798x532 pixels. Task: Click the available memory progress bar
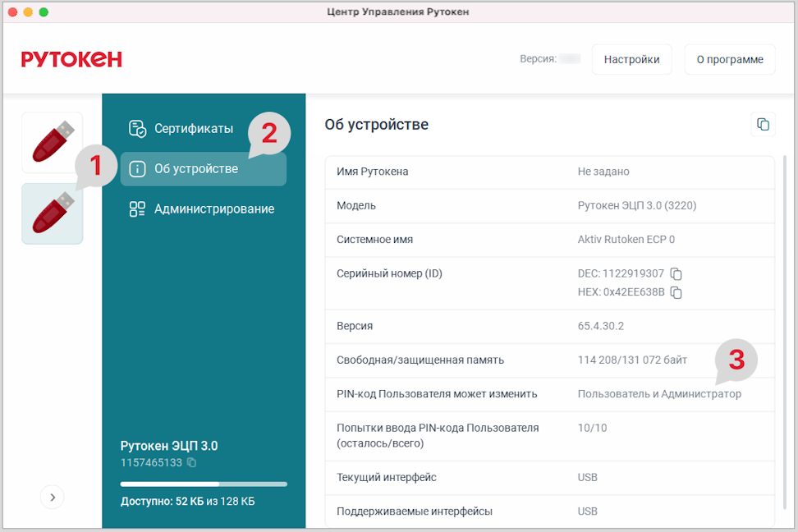point(203,484)
